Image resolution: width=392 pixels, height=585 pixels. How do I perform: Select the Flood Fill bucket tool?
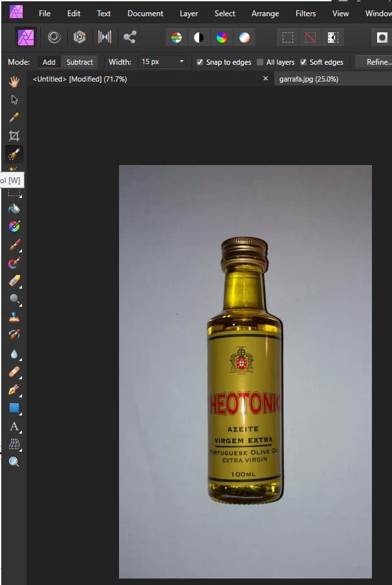pos(14,208)
